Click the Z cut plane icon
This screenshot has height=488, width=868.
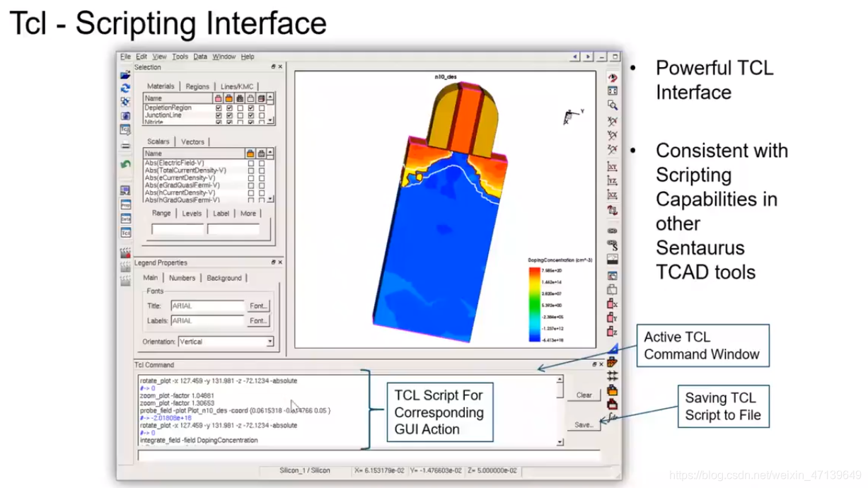click(613, 332)
